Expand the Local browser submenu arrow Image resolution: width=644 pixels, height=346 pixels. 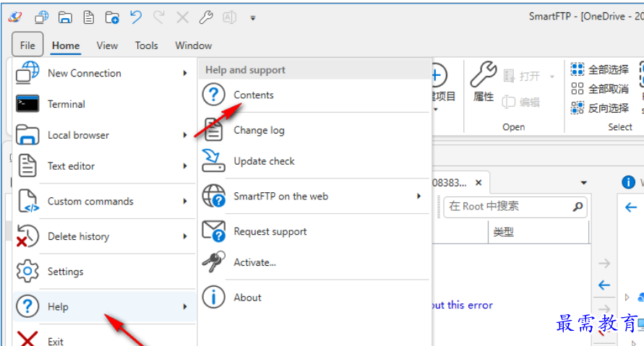click(185, 135)
